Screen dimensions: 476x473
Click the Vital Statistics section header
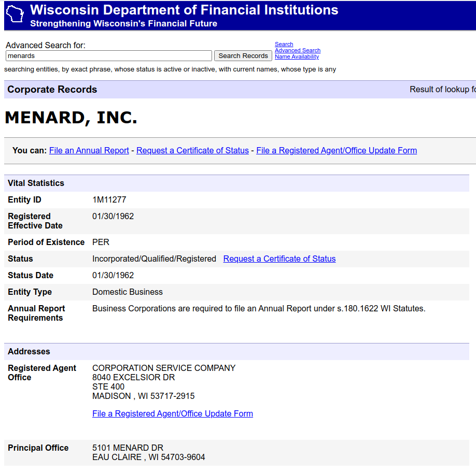click(36, 183)
